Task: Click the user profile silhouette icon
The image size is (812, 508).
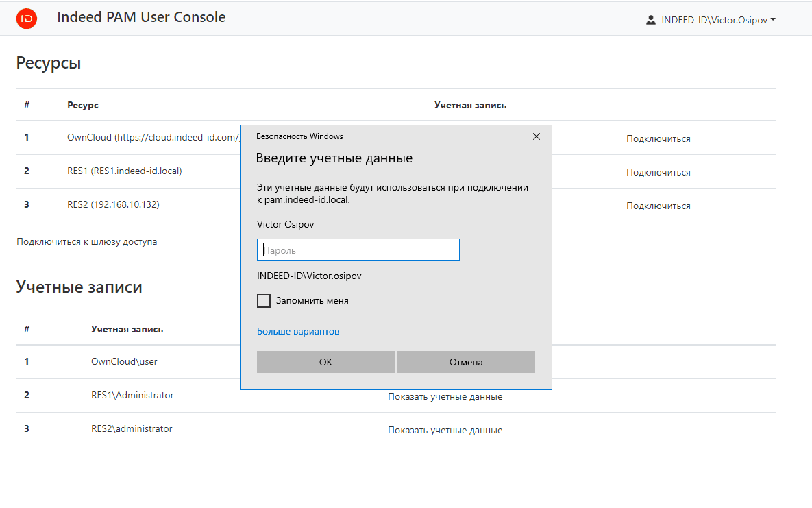Action: tap(650, 20)
